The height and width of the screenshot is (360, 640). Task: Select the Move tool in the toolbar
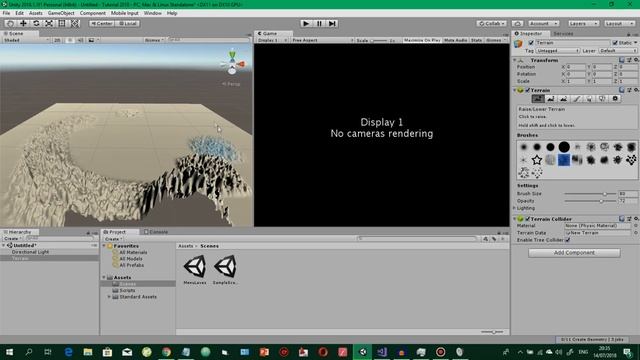pos(23,24)
